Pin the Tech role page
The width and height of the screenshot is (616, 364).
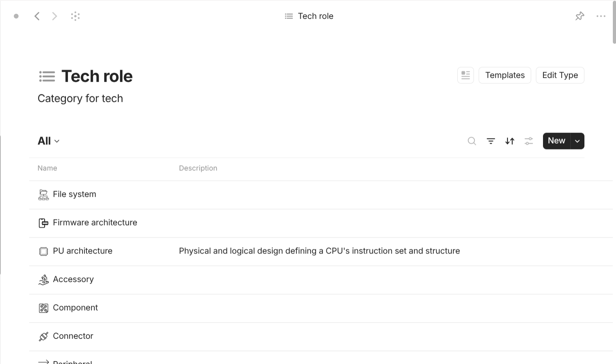(x=579, y=16)
